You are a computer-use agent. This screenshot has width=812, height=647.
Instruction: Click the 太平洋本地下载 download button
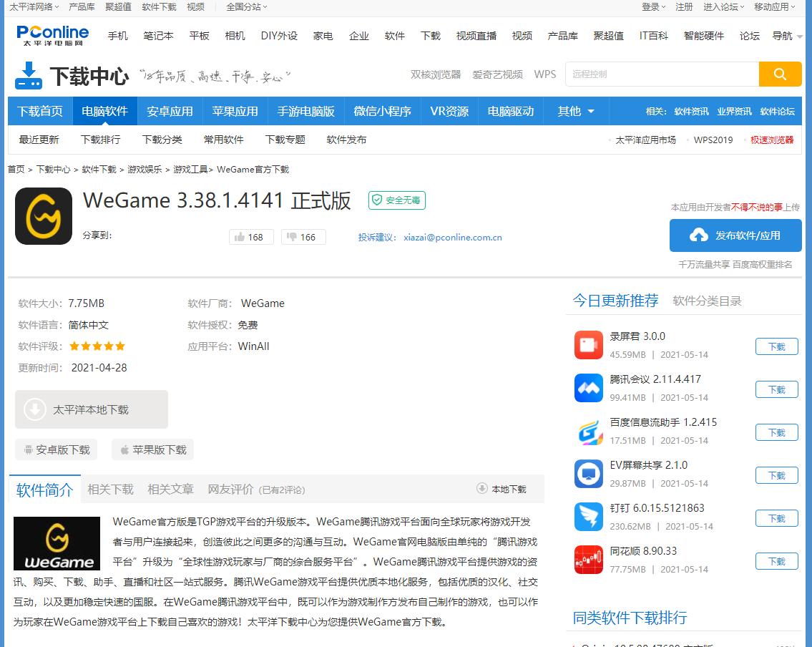click(x=91, y=409)
